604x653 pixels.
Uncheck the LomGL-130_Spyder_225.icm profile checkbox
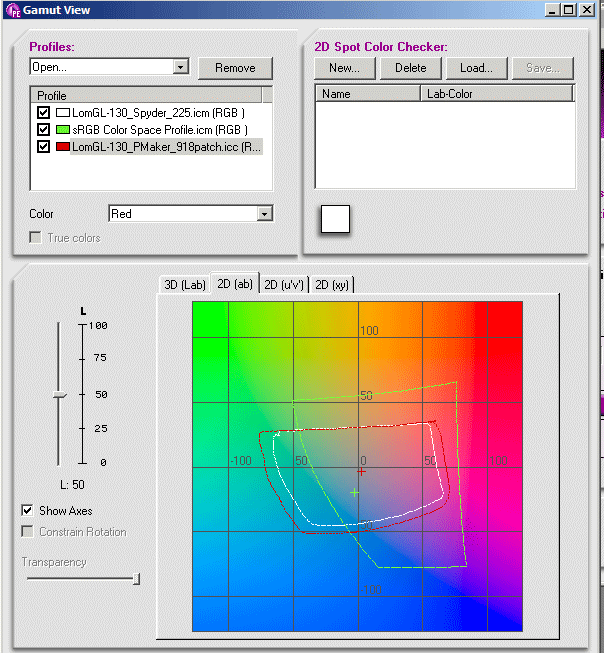[x=43, y=112]
